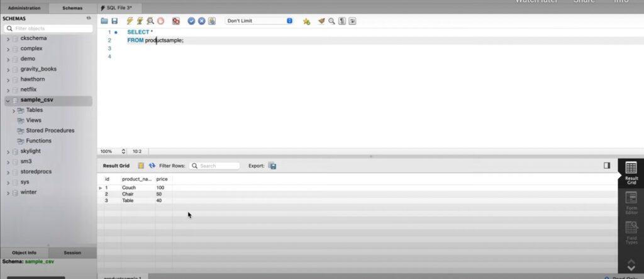Viewport: 644px width, 279px height.
Task: Click the price column header
Action: 162,179
